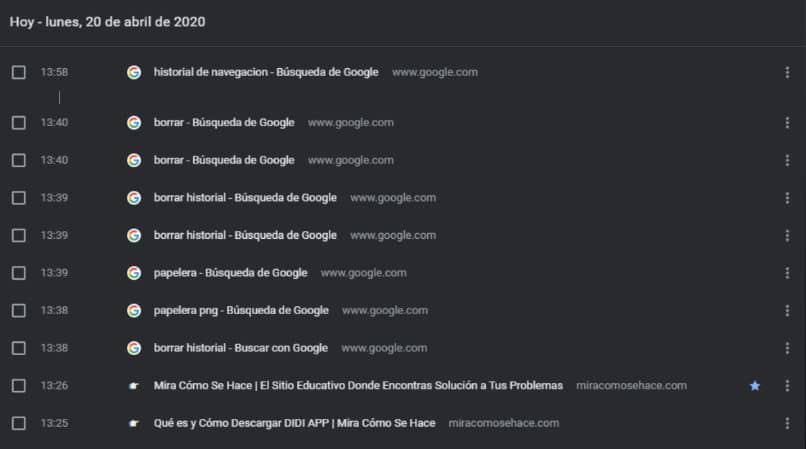Open 'Qué es y Cómo Descargar DIDI APP' link

(x=294, y=423)
